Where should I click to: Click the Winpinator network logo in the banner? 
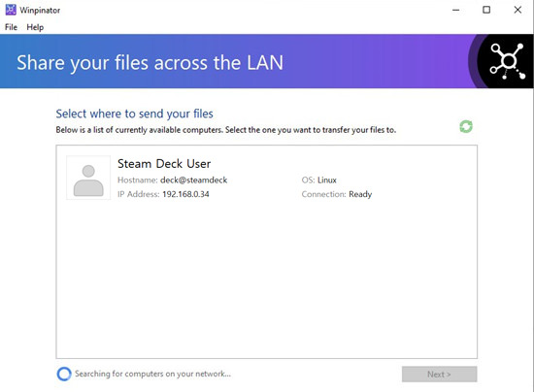tap(508, 61)
